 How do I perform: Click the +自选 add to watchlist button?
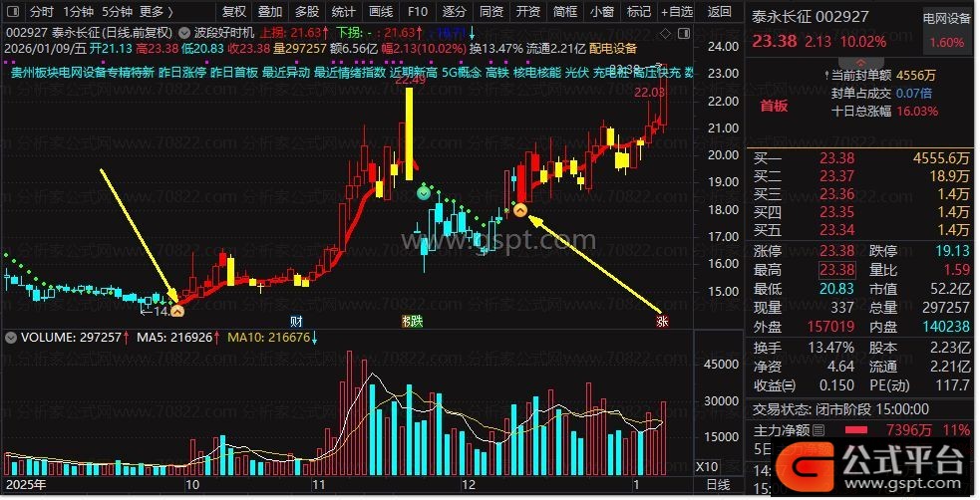676,11
